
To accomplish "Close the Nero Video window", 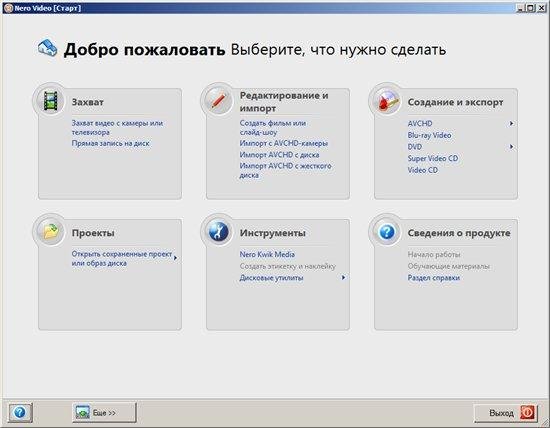I will pyautogui.click(x=541, y=8).
